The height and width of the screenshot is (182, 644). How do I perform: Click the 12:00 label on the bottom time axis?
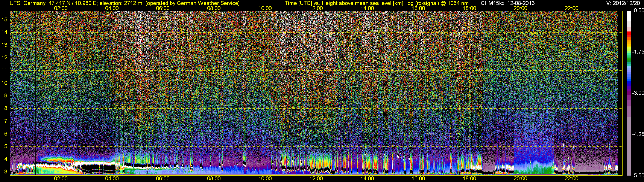[316, 179]
